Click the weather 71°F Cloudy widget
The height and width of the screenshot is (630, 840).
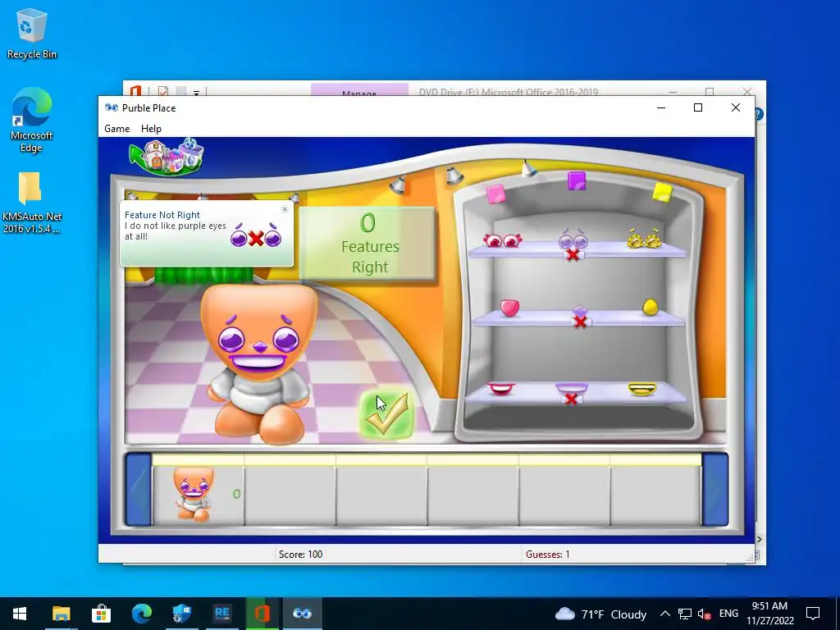pos(601,614)
